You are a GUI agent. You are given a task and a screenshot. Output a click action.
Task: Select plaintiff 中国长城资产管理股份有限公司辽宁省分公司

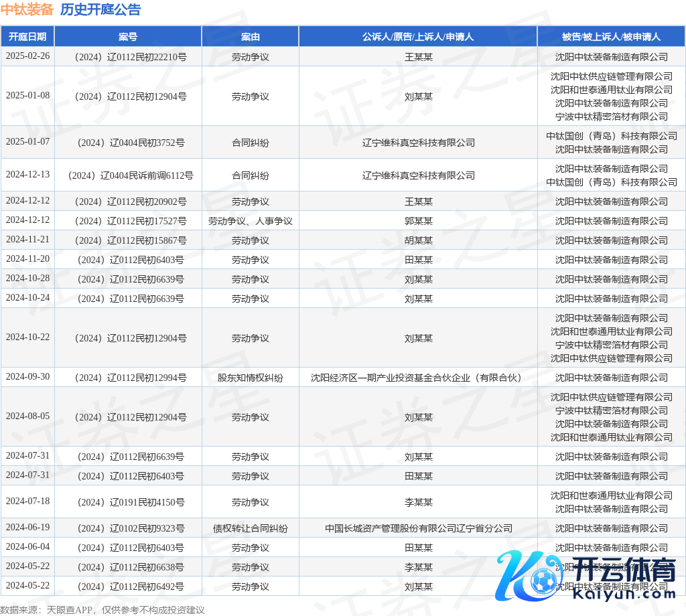click(x=418, y=528)
